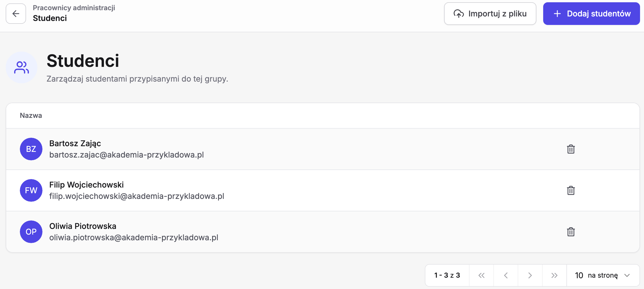Open Oliwia Piotrowska name entry

pyautogui.click(x=83, y=226)
